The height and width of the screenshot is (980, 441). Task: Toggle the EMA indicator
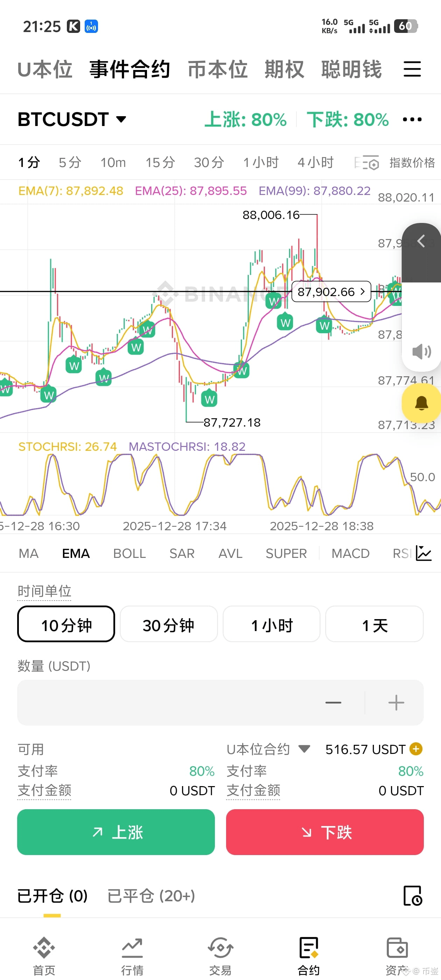[x=76, y=553]
